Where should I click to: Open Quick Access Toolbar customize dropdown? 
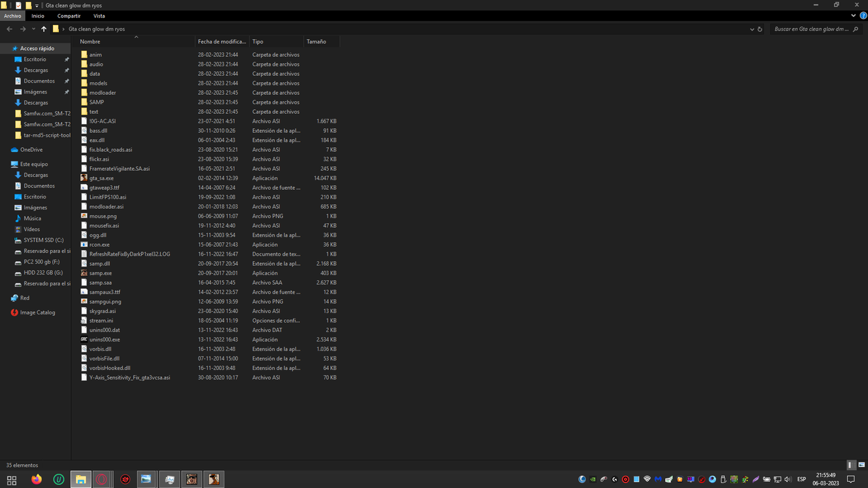(x=37, y=5)
